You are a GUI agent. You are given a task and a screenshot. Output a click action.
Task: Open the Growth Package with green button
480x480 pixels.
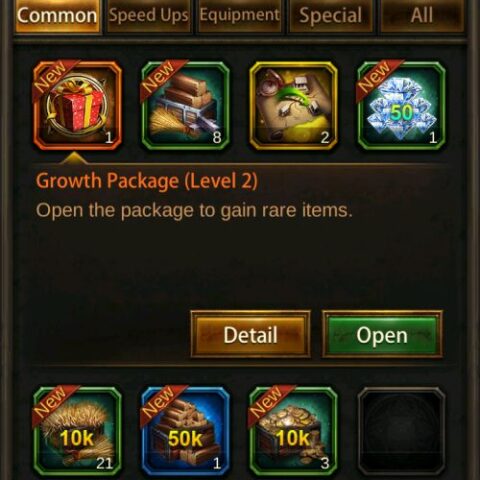pos(382,335)
